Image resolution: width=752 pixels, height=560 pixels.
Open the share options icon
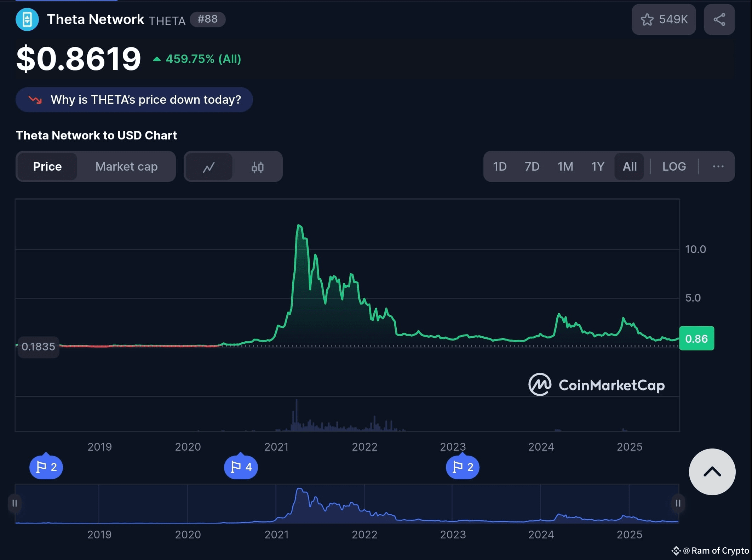click(719, 19)
